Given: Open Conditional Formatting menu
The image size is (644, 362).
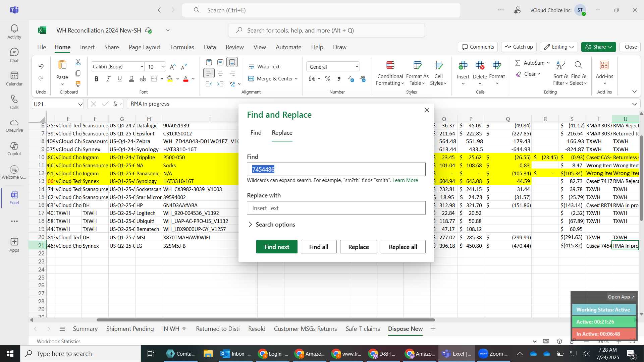Looking at the screenshot, I should point(390,73).
